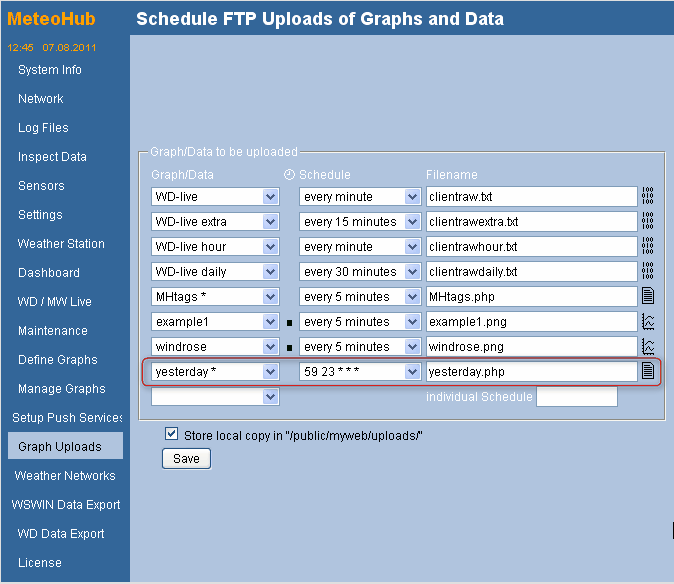
Task: Click the binary data icon beside clientraw.txt
Action: 647,197
